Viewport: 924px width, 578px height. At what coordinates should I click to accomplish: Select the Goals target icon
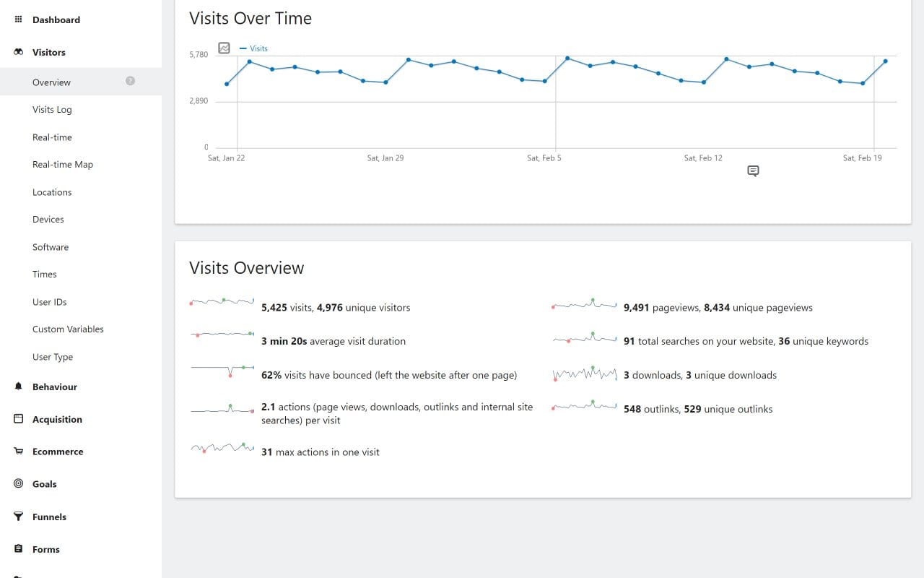pyautogui.click(x=18, y=483)
